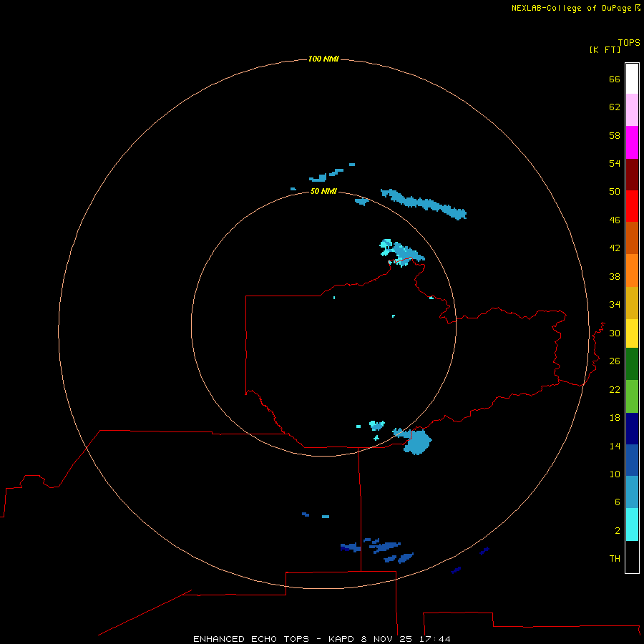Screen dimensions: 644x644
Task: Click the '8 NOV 25' date text
Action: [386, 639]
